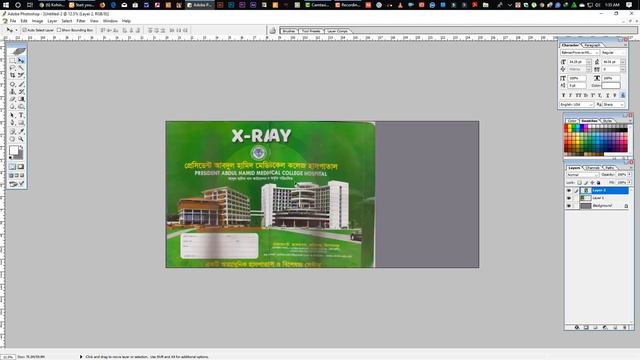Click the text Color swatch in Character panel
The image size is (640, 360).
click(611, 86)
